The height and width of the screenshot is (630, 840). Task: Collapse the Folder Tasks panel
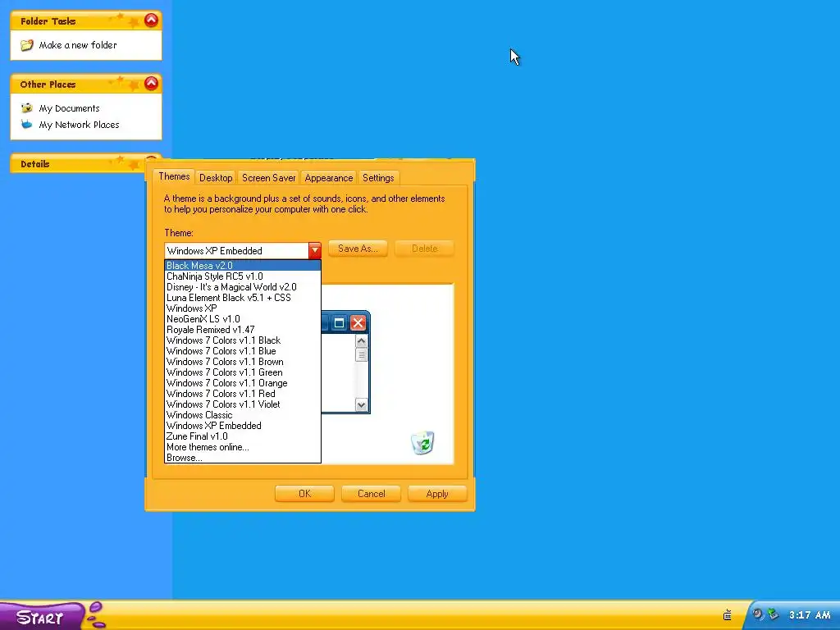(152, 21)
